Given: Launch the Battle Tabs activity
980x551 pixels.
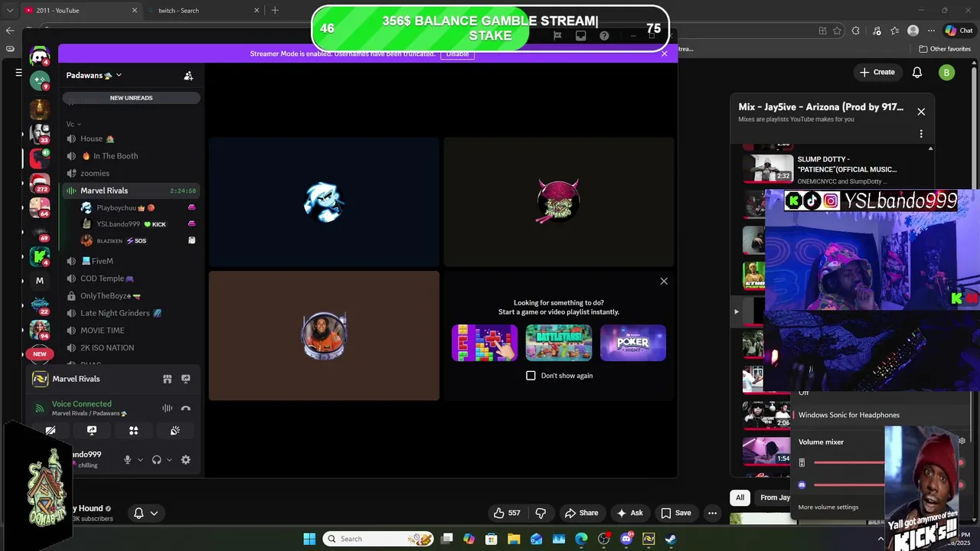Looking at the screenshot, I should (x=559, y=343).
